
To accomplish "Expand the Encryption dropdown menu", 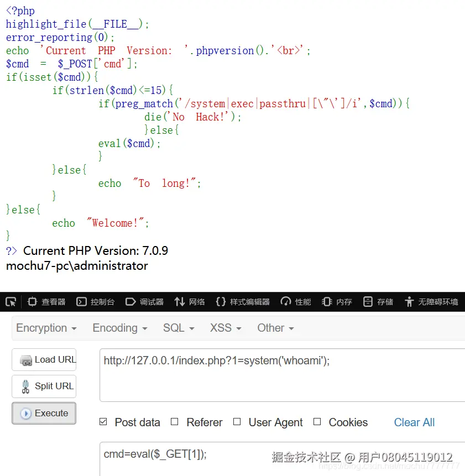I will 46,328.
